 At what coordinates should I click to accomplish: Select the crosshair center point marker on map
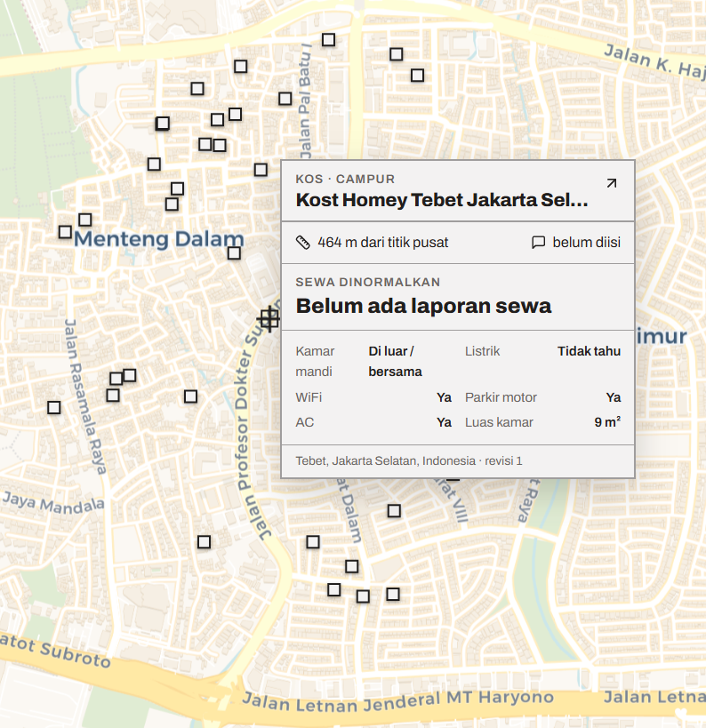coord(269,319)
